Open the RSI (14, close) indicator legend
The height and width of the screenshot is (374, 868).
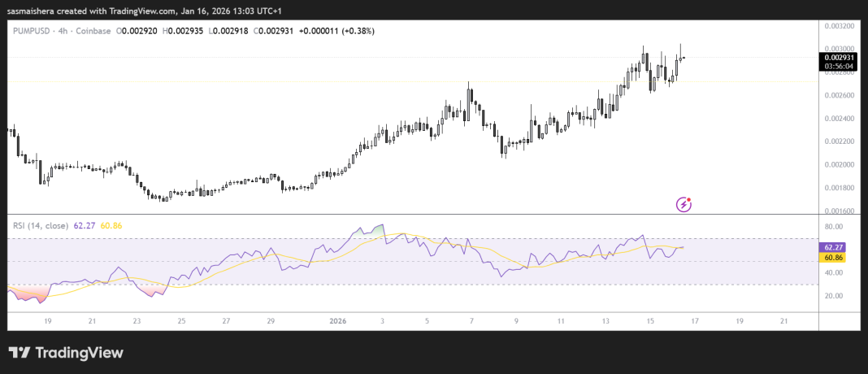(41, 224)
